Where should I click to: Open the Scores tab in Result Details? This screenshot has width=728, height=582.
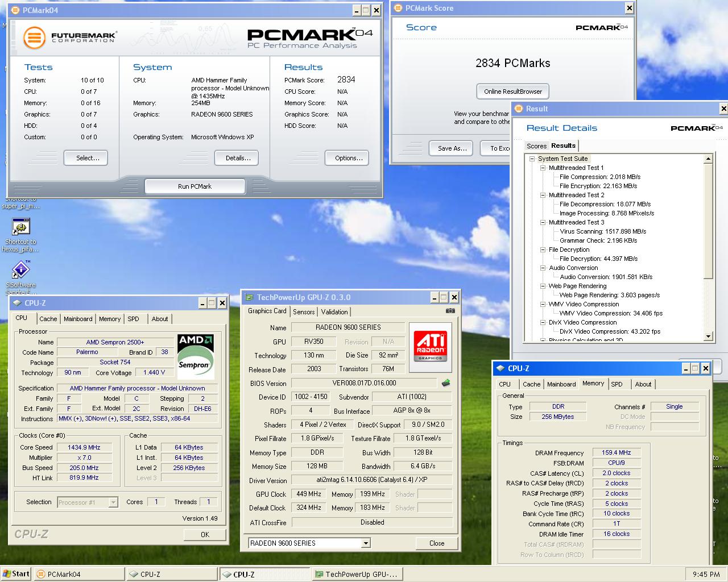[x=536, y=146]
